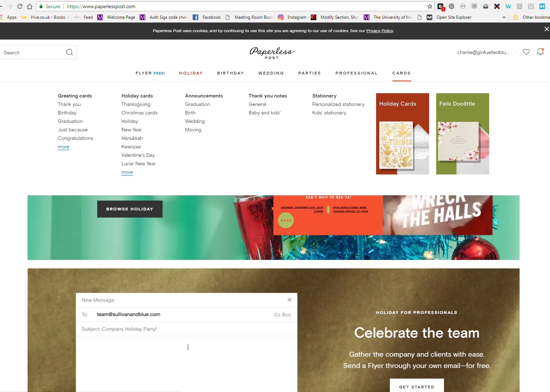Open the Open Site Explorer bookmark
This screenshot has width=550, height=392.
coord(449,17)
